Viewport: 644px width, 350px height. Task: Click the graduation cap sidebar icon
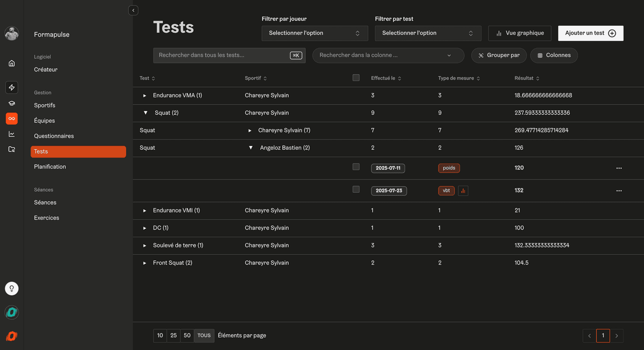(x=11, y=103)
